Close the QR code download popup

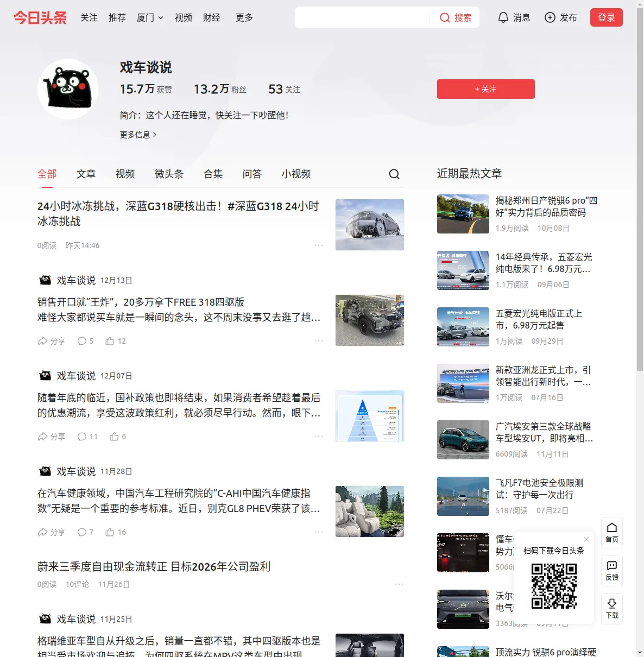pyautogui.click(x=586, y=539)
